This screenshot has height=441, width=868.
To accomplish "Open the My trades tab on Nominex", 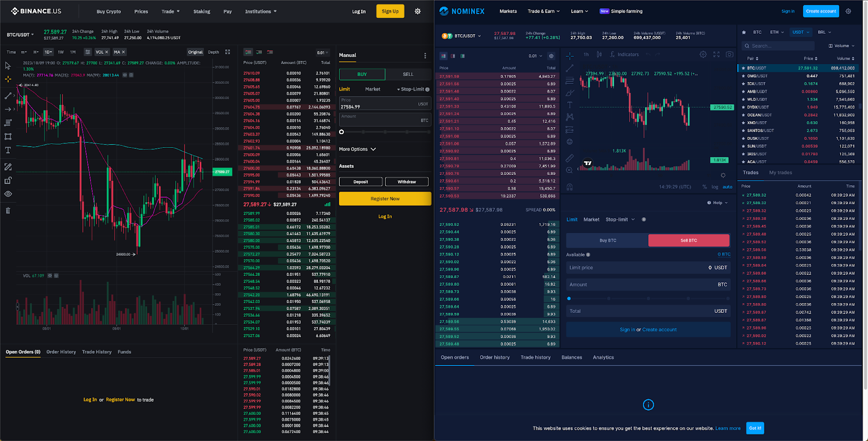I will point(781,173).
